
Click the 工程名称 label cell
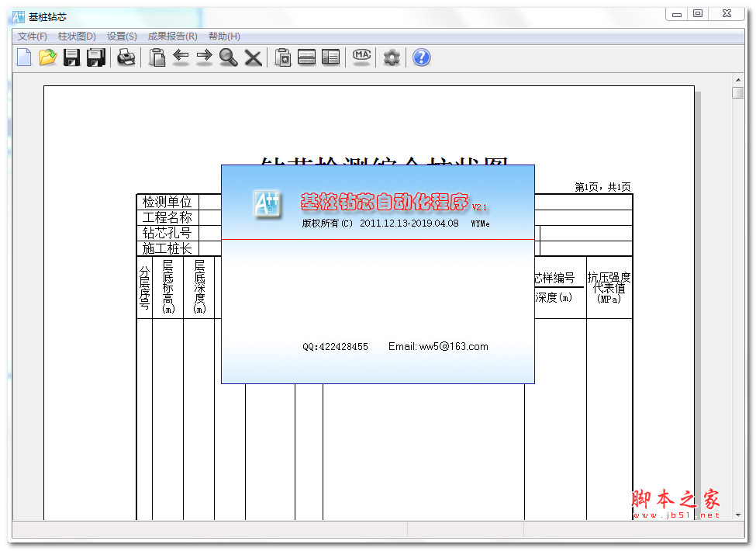tap(167, 217)
